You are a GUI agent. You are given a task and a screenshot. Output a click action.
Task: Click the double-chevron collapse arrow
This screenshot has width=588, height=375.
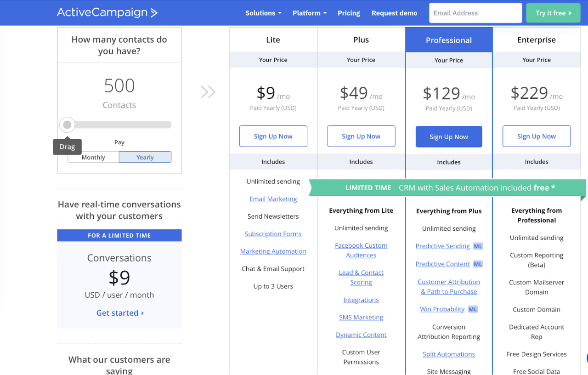coord(208,91)
